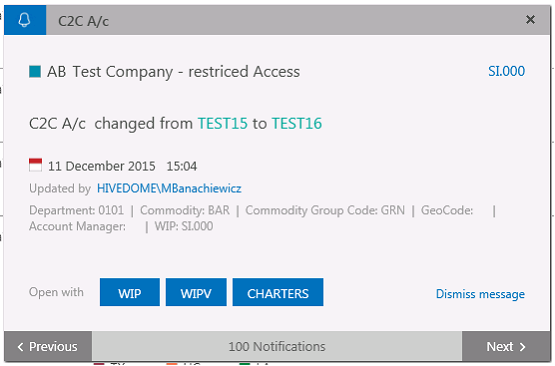Open the HIVEDOME\MBanachiewicz user link
This screenshot has height=366, width=555.
(169, 188)
